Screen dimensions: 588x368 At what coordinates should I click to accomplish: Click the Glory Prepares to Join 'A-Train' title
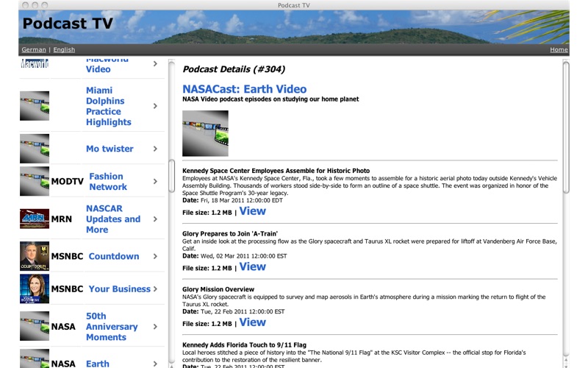point(230,233)
